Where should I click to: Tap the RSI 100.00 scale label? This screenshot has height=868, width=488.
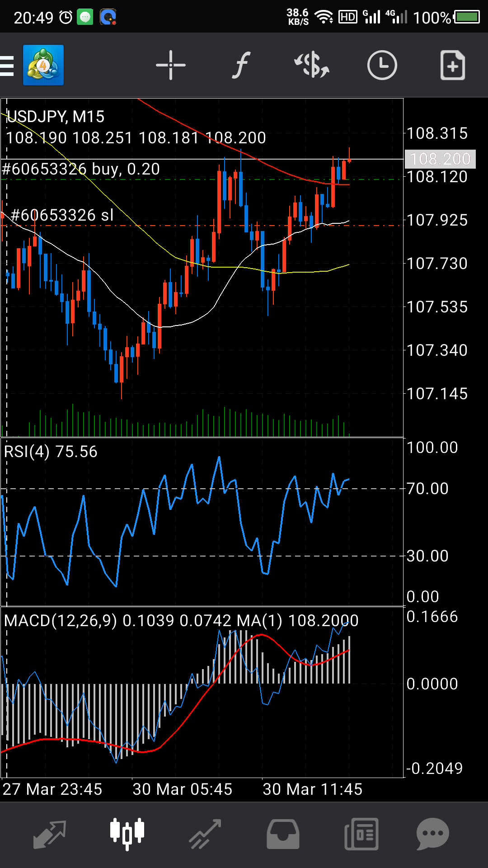tap(432, 448)
